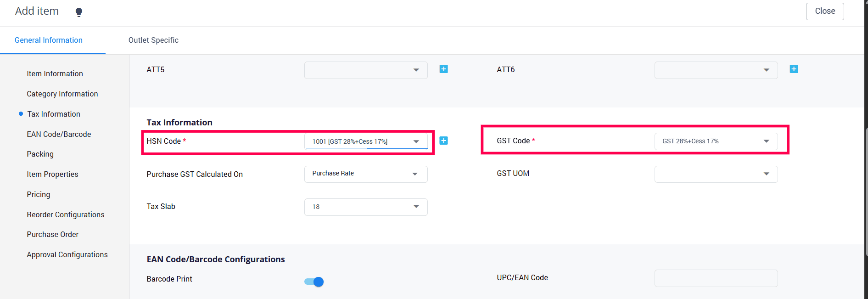Click the UPC/EAN Code input field
Viewport: 868px width, 299px height.
point(716,278)
